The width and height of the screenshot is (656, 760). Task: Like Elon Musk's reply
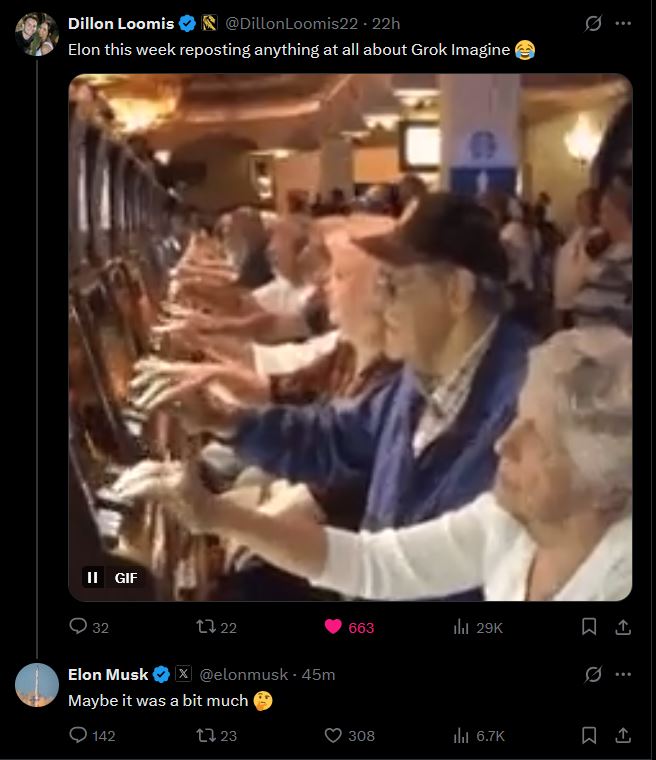click(x=349, y=735)
